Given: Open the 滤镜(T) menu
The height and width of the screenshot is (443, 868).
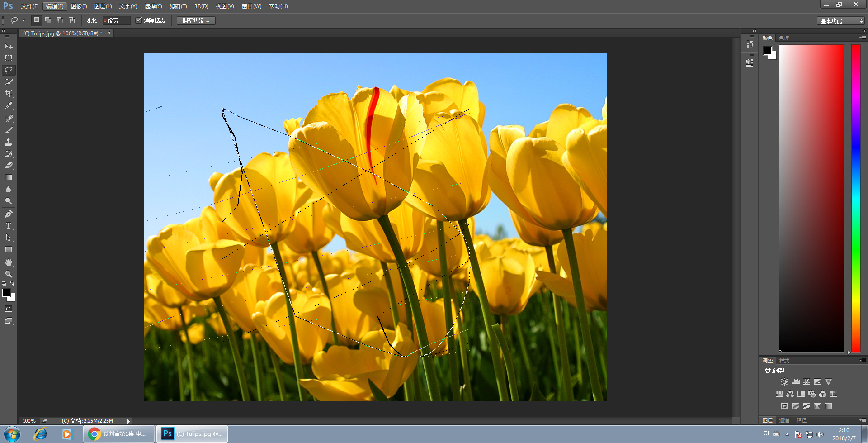Looking at the screenshot, I should (x=178, y=6).
